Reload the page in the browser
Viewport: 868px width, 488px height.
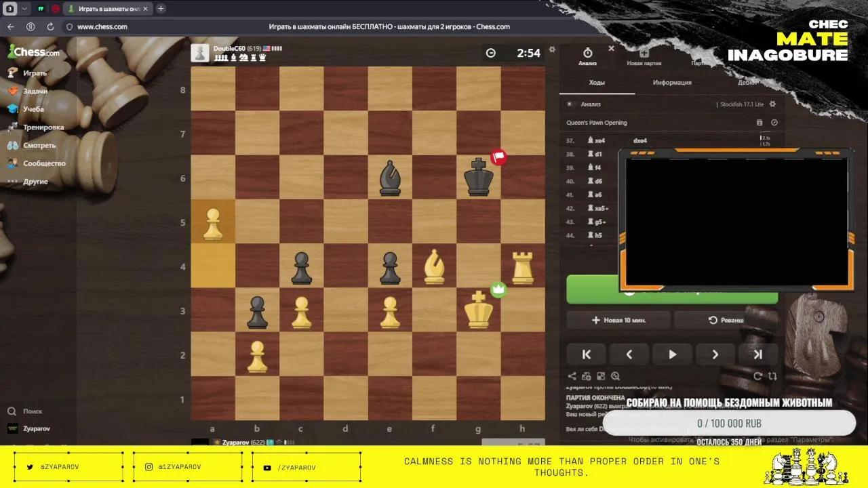50,26
